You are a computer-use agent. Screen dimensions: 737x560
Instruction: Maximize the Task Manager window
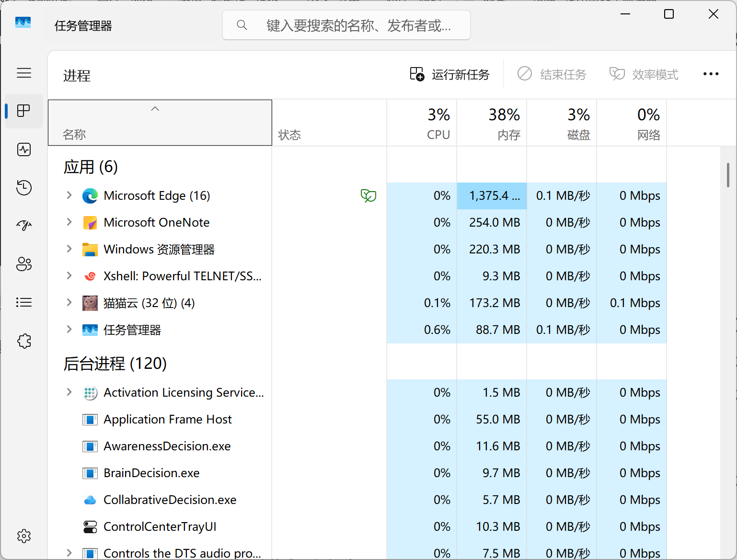(669, 14)
